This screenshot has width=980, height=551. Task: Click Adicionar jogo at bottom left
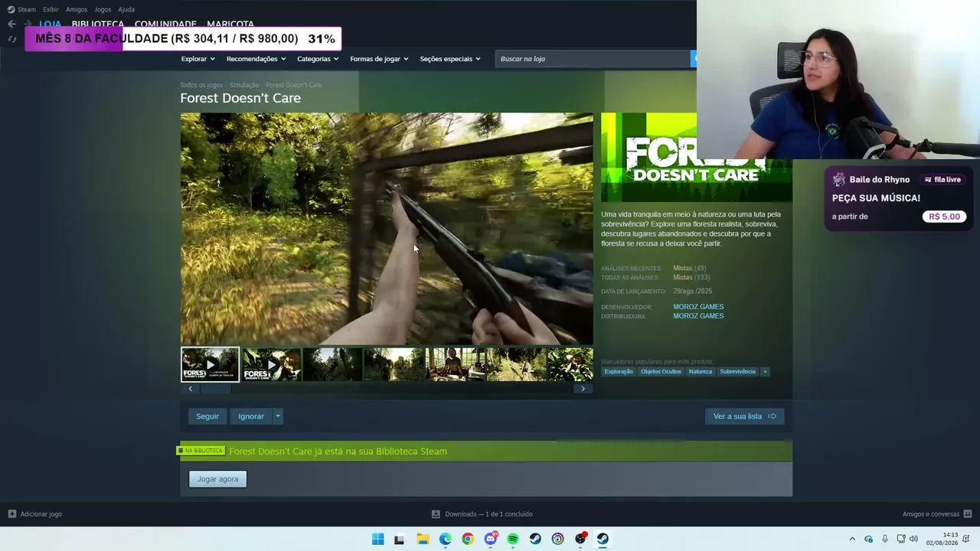34,514
